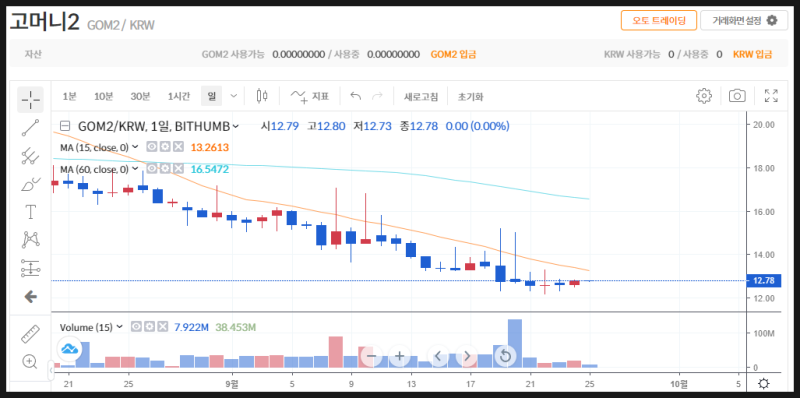
Task: Expand the BITHUMB symbol dropdown
Action: (235, 126)
